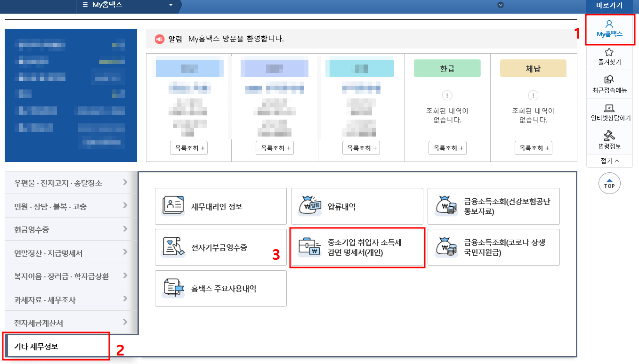Open 홈택스 주요사용내역 card
Image resolution: width=639 pixels, height=364 pixels.
coord(221,289)
